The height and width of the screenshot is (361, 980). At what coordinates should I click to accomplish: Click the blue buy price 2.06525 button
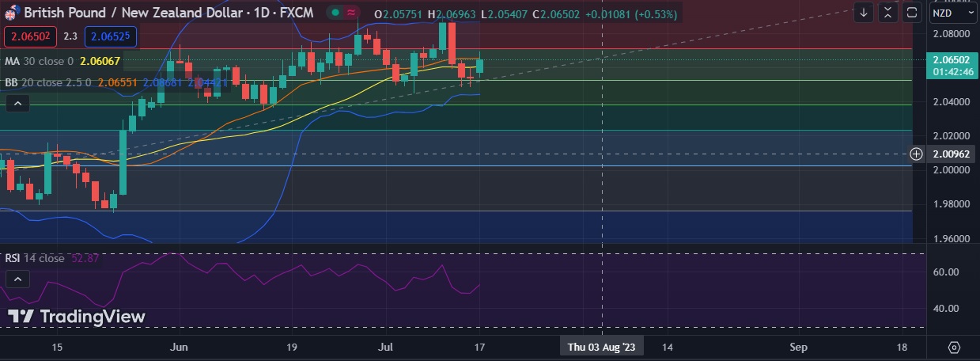click(x=109, y=36)
